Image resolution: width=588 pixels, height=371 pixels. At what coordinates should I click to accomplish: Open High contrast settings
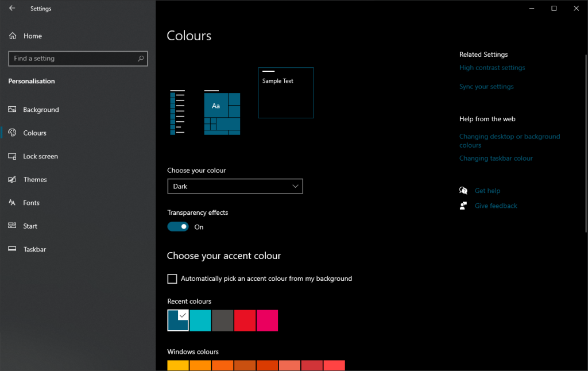coord(492,67)
